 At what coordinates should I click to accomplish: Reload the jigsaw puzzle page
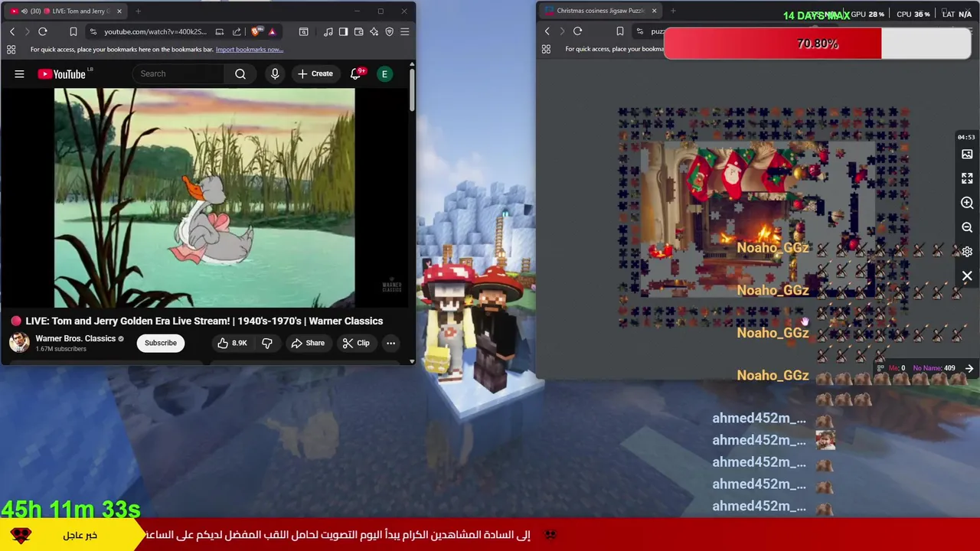pos(577,31)
